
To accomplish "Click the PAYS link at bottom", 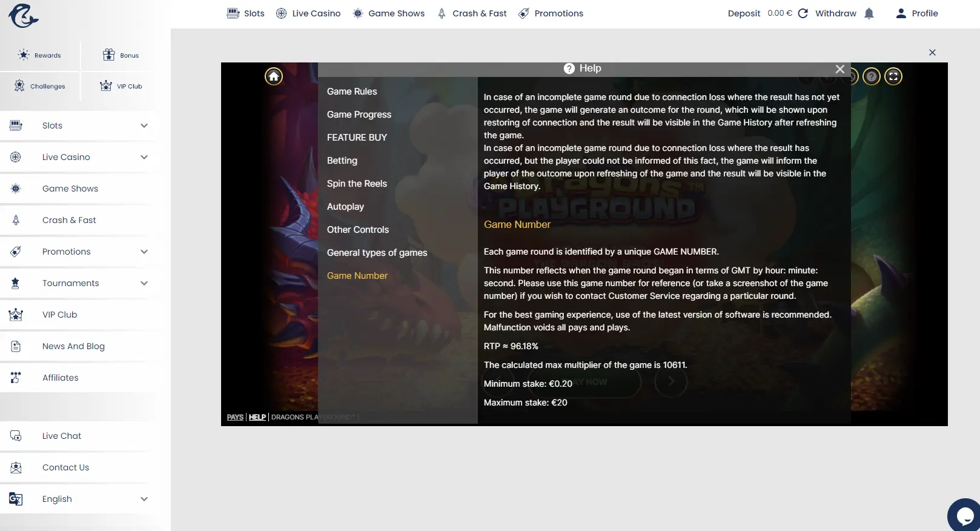I will (235, 417).
